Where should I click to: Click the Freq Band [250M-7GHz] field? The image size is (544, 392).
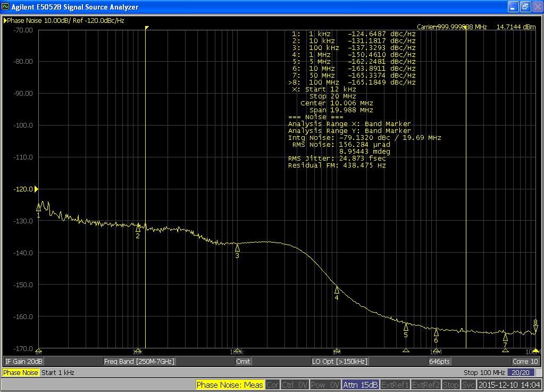(139, 362)
